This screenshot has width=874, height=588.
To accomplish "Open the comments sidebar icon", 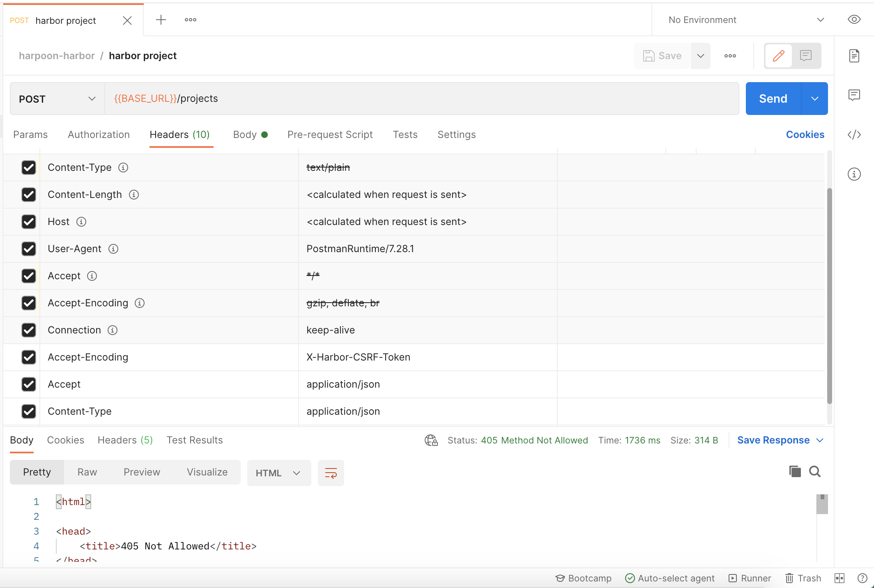I will point(854,95).
